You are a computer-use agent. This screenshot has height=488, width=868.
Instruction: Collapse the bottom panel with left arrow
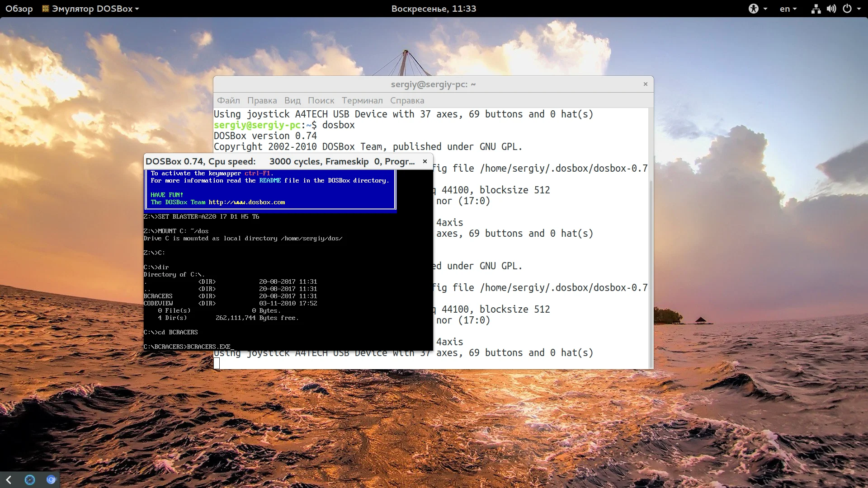(9, 479)
